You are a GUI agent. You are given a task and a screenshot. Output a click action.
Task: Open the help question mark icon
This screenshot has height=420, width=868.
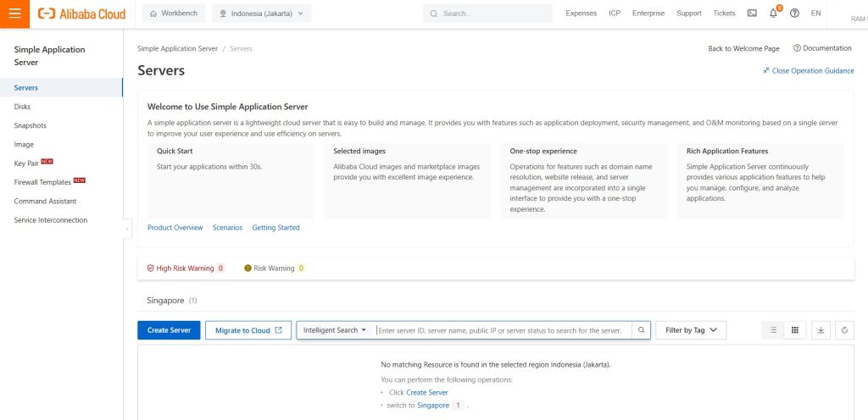(x=794, y=14)
